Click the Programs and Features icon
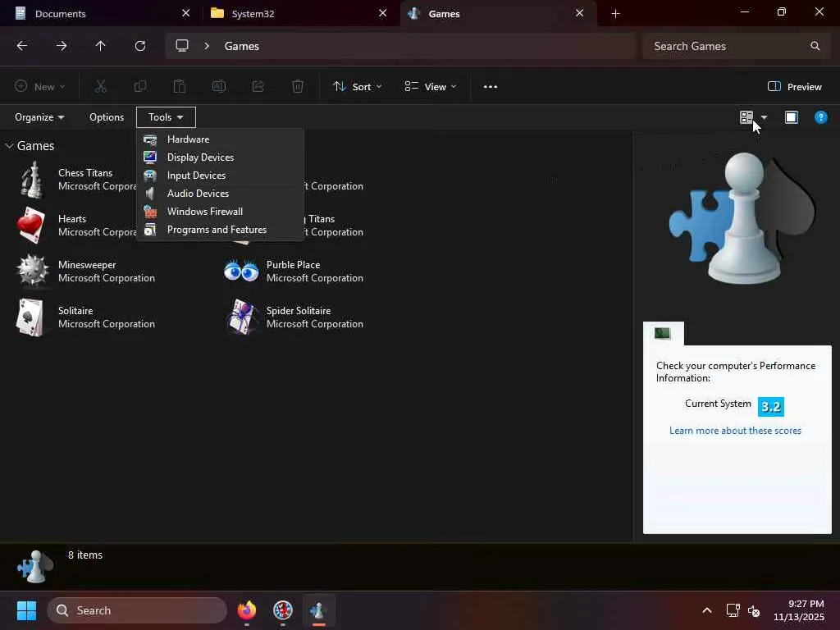This screenshot has height=630, width=840. point(150,230)
